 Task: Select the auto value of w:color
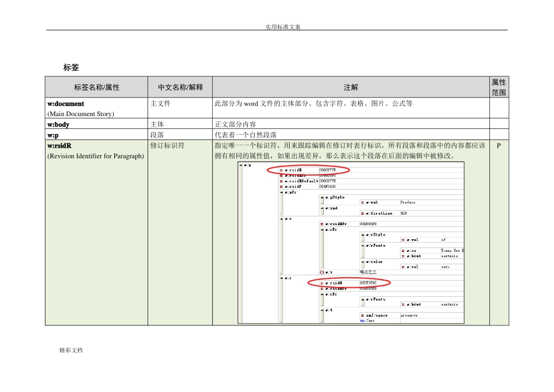click(x=446, y=267)
